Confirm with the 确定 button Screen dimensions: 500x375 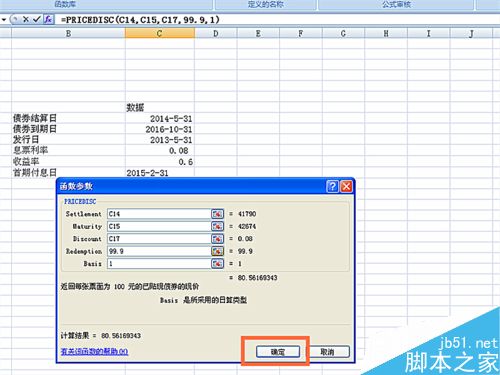[278, 352]
